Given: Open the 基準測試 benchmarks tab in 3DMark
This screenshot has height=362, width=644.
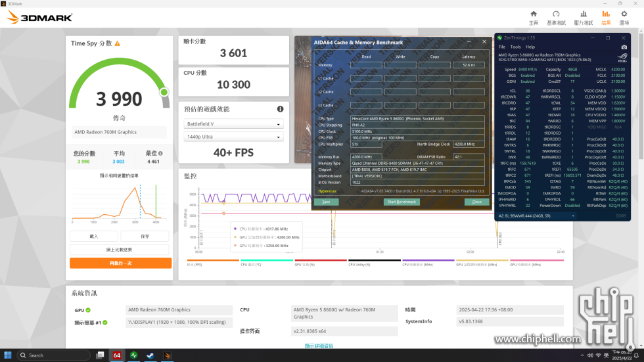Looking at the screenshot, I should point(556,18).
